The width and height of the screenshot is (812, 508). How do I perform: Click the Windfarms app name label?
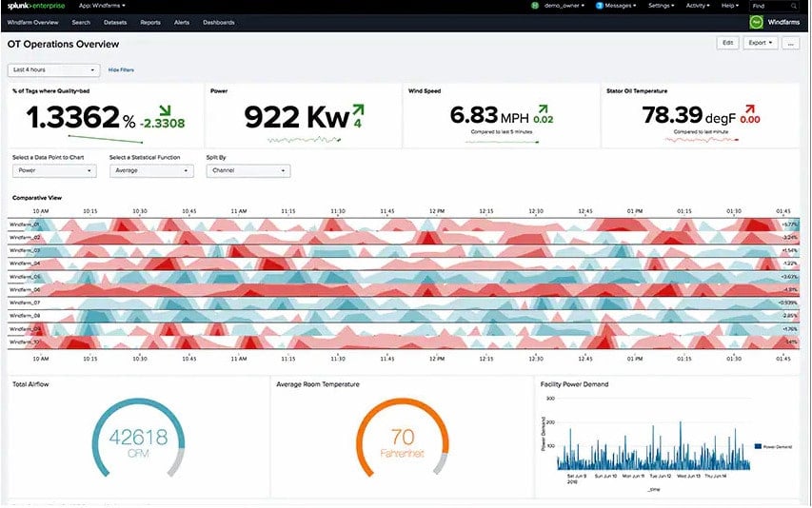[x=783, y=22]
